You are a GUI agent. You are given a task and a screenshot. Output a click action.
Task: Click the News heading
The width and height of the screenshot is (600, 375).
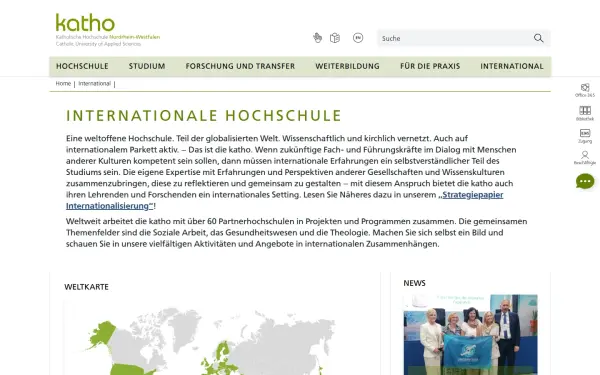[414, 283]
